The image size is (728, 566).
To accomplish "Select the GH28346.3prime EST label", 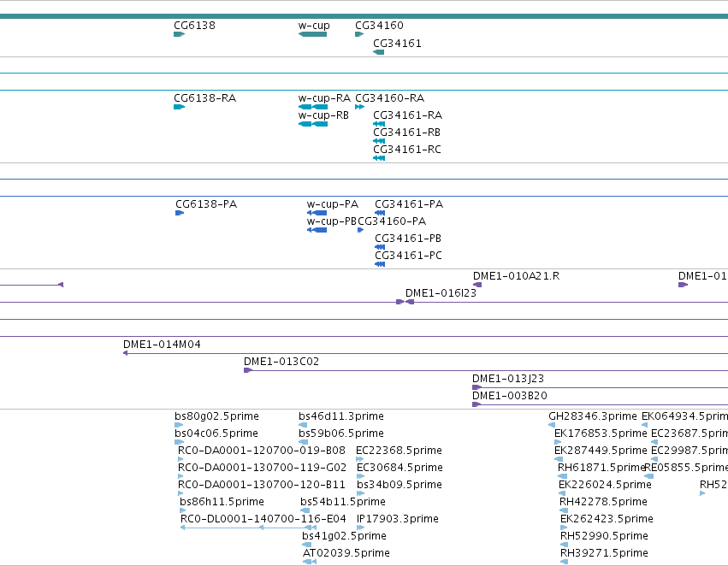I will click(x=593, y=416).
